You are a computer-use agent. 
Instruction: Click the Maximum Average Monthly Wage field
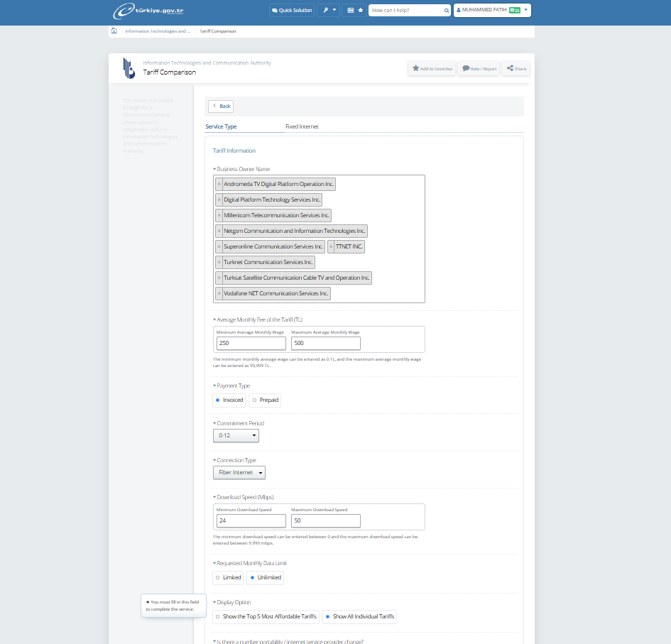(326, 343)
